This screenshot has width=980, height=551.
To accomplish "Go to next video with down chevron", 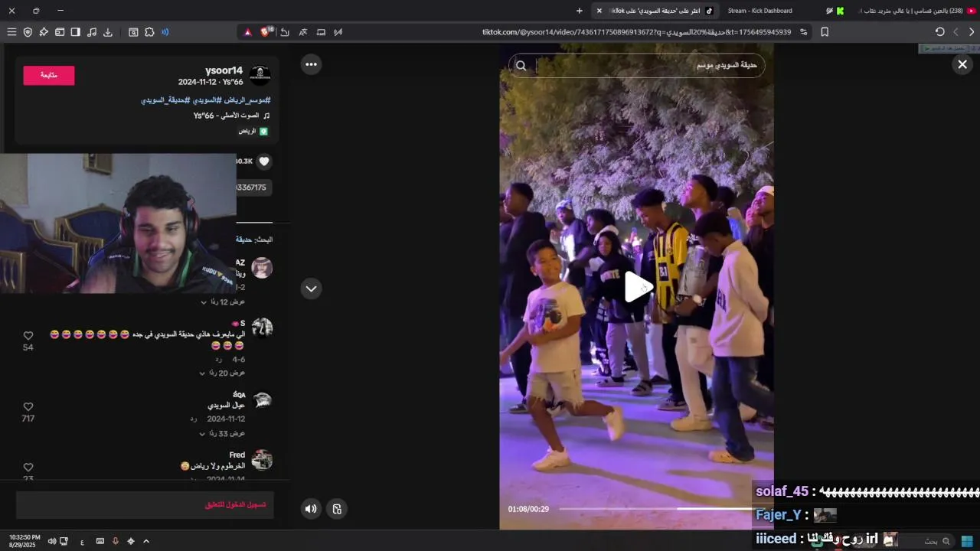I will coord(311,289).
